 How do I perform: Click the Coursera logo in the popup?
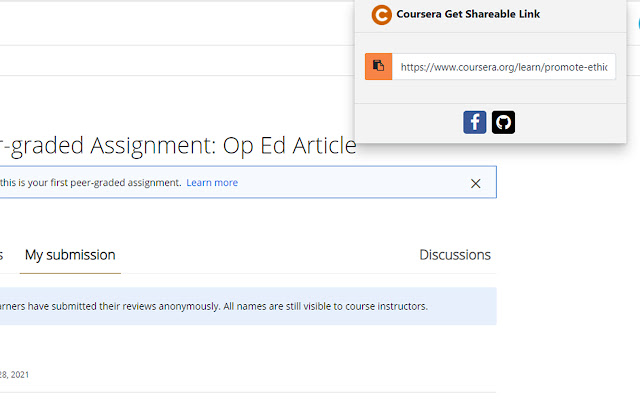[x=381, y=15]
